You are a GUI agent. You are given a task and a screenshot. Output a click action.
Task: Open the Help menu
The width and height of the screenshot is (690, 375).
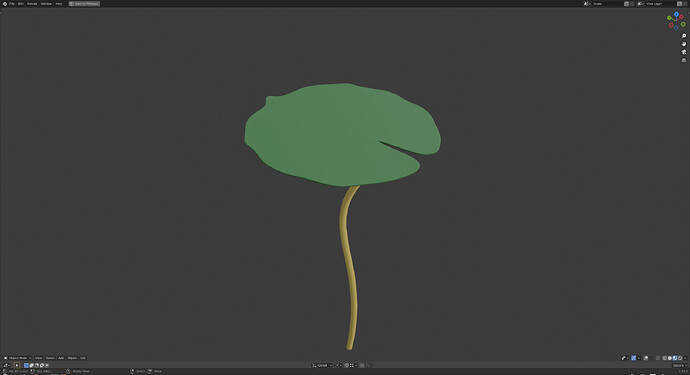click(59, 4)
